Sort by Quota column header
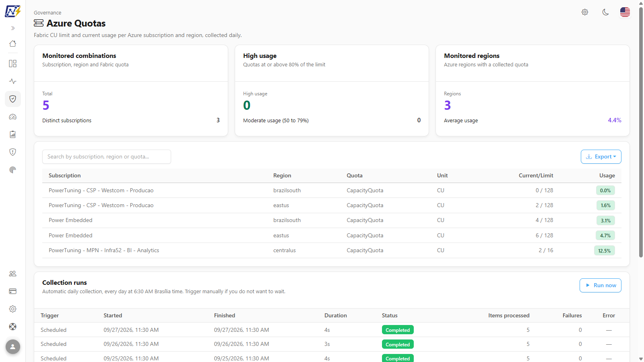The width and height of the screenshot is (644, 362). coord(355,176)
